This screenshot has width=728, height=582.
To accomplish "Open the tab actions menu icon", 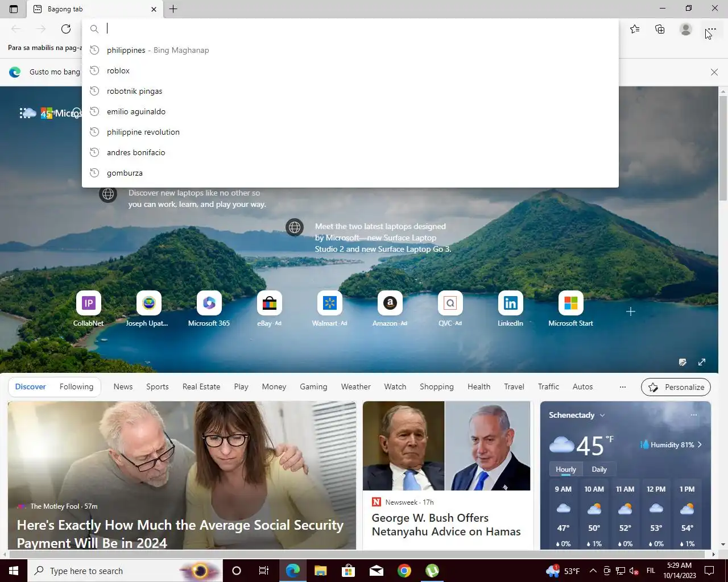I will [x=14, y=9].
